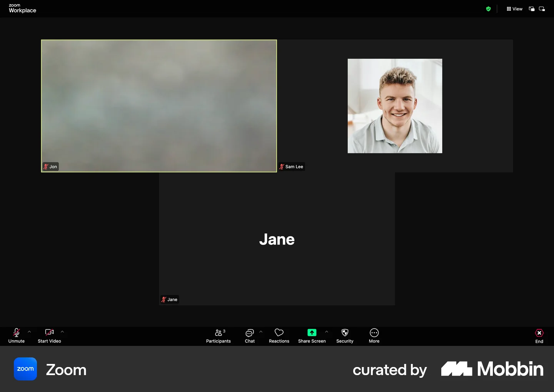Open the Security shield menu
554x392 pixels.
tap(345, 336)
